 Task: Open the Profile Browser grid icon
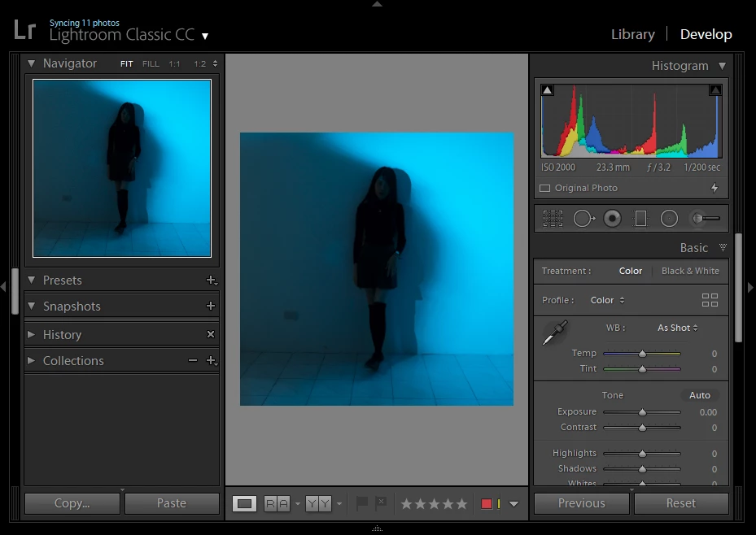tap(710, 300)
